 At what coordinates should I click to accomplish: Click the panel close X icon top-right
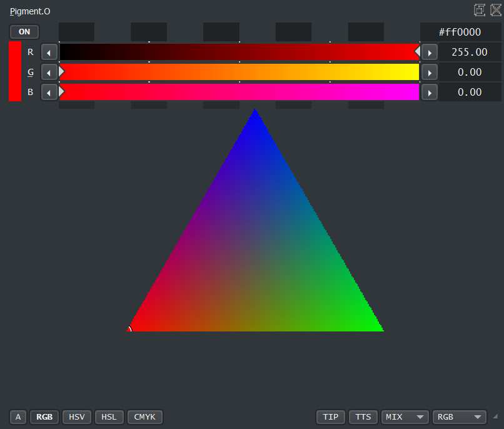click(x=495, y=10)
